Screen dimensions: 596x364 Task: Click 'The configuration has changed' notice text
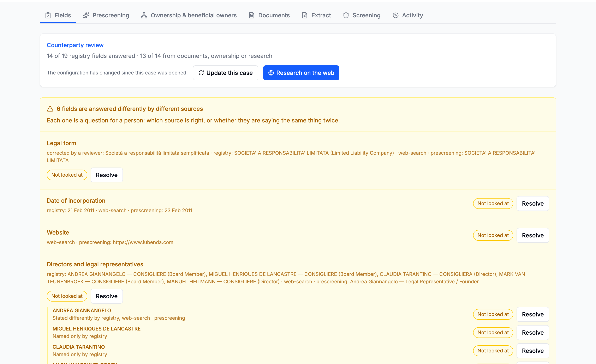pos(117,73)
